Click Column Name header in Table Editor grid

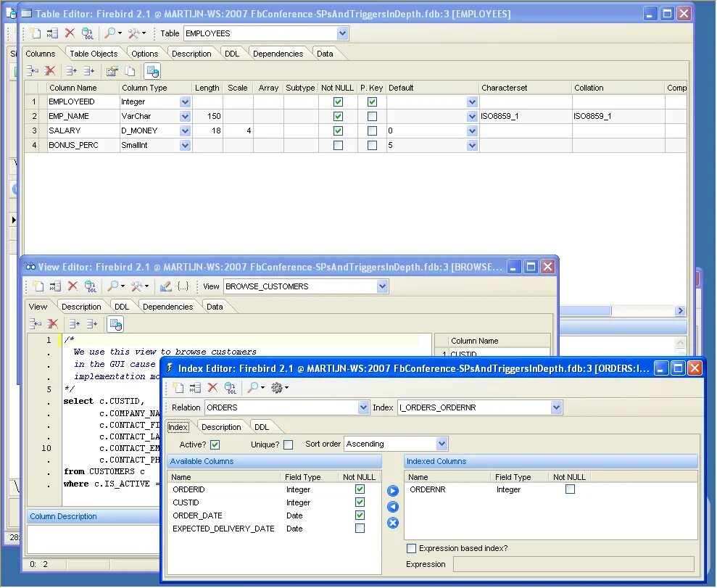(x=83, y=88)
